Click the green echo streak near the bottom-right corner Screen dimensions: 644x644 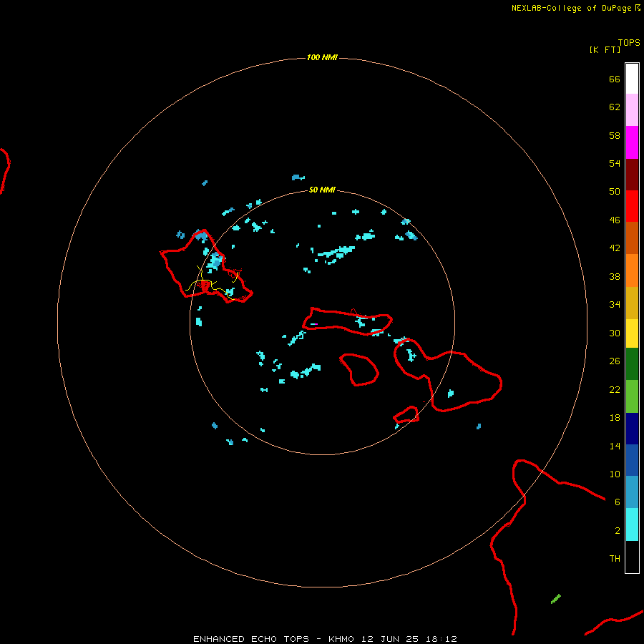click(x=556, y=599)
